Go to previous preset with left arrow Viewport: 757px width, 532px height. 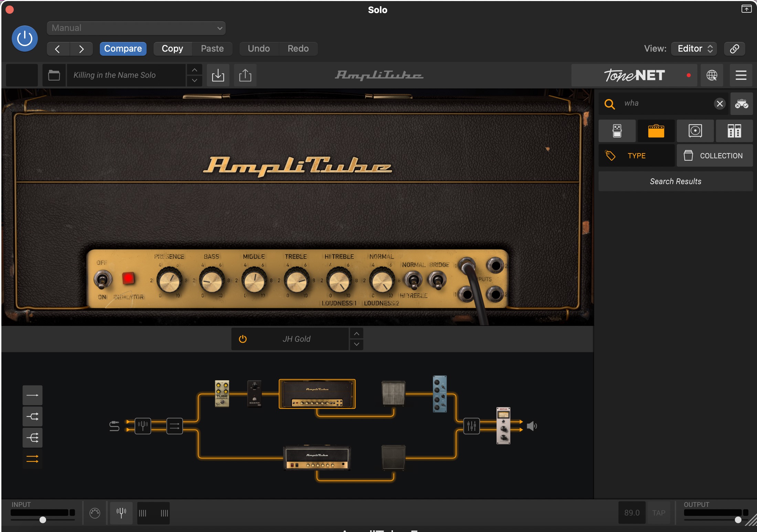coord(58,49)
